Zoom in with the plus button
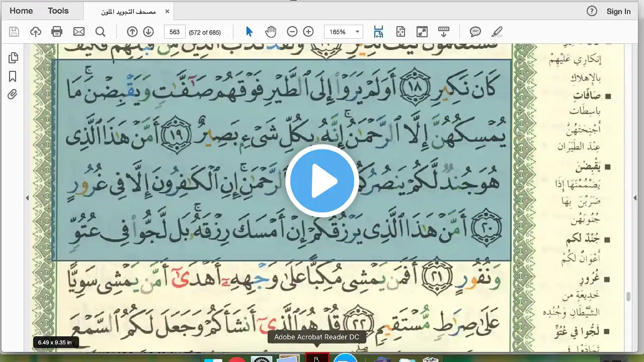The height and width of the screenshot is (362, 644). coord(308,32)
